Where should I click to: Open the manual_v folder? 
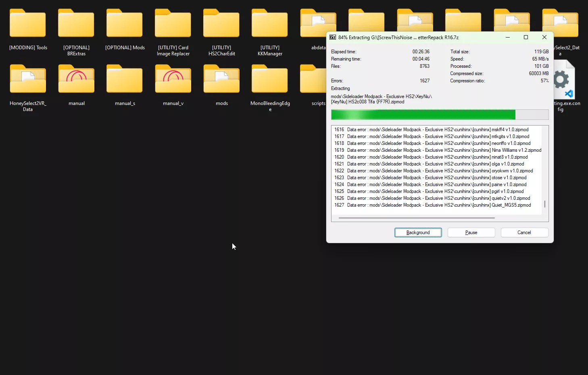173,79
